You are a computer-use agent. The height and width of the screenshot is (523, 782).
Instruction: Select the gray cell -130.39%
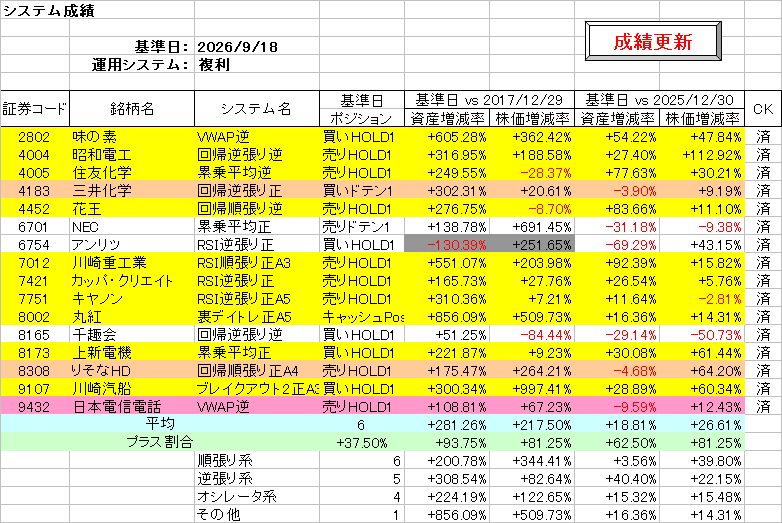point(446,245)
